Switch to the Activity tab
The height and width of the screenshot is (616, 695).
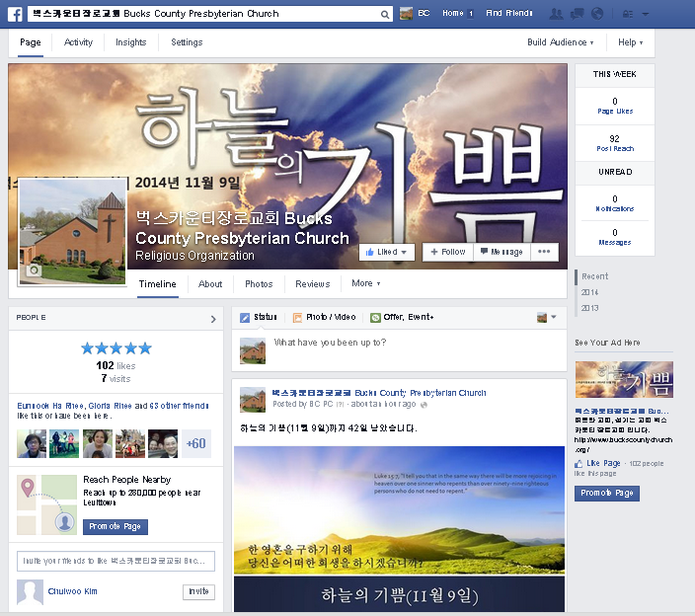[78, 42]
